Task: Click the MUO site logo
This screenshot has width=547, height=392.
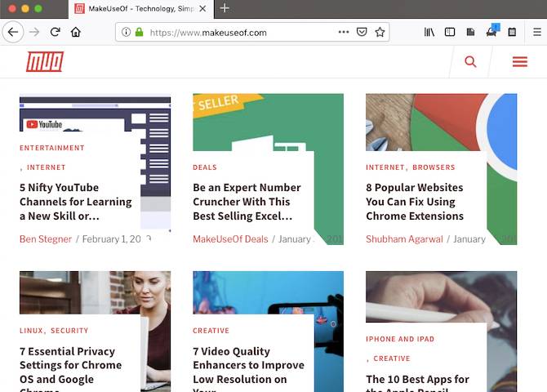Action: [45, 62]
